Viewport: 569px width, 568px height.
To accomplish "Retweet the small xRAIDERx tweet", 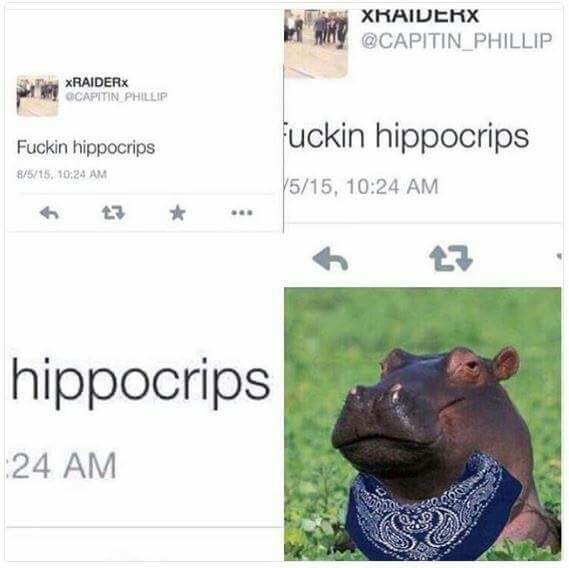I will pos(114,213).
